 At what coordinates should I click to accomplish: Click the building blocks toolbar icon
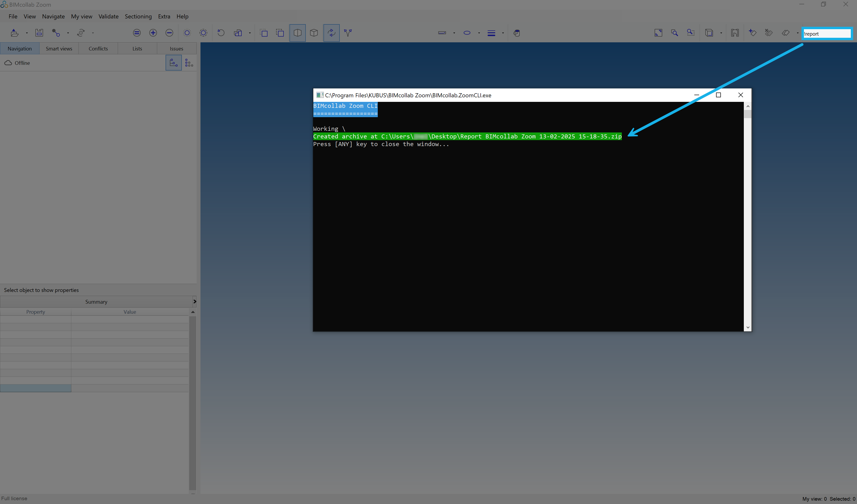click(x=238, y=33)
